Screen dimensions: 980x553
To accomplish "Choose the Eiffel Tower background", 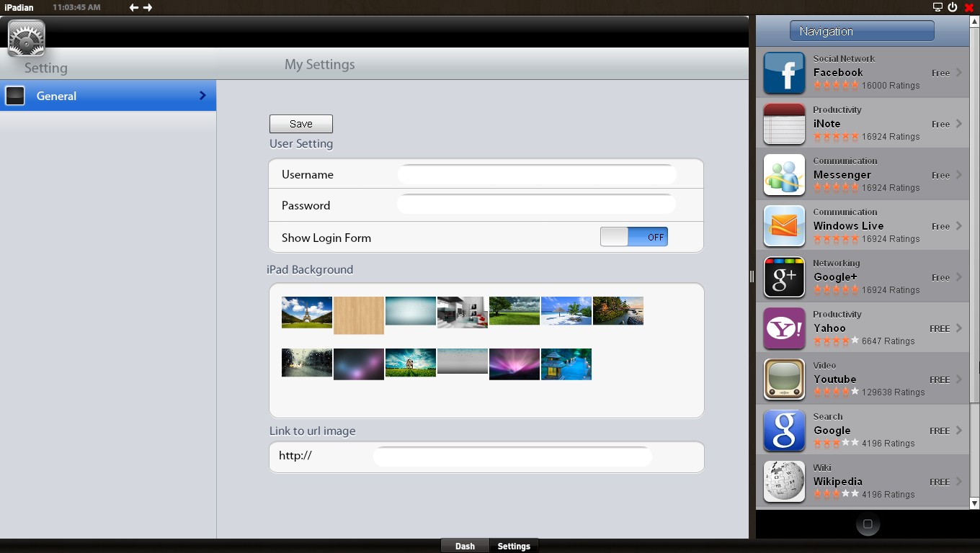I will [x=307, y=313].
